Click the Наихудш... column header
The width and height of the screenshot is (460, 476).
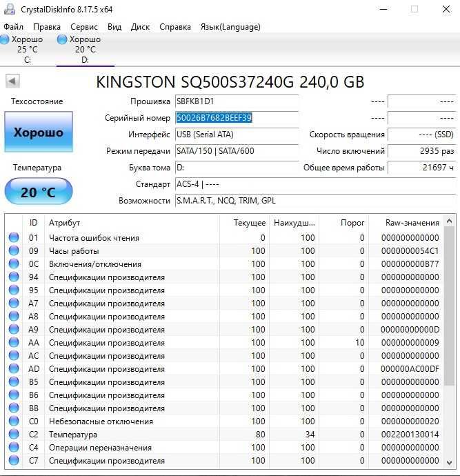(x=294, y=223)
